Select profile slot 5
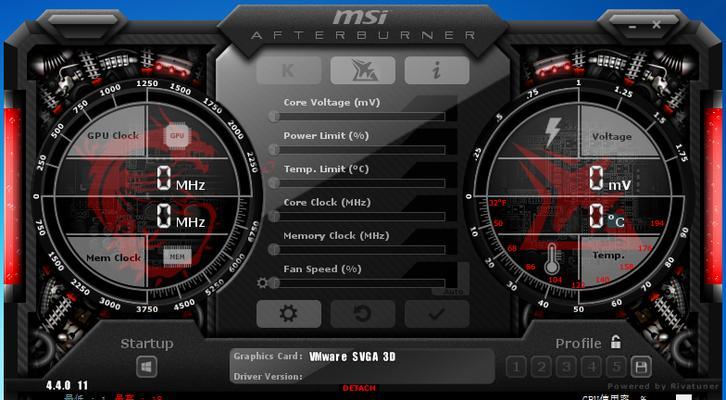 coord(616,368)
